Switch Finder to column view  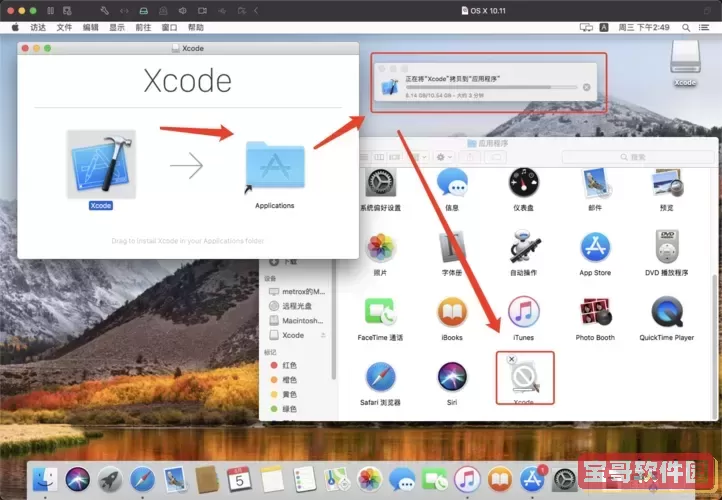[379, 157]
